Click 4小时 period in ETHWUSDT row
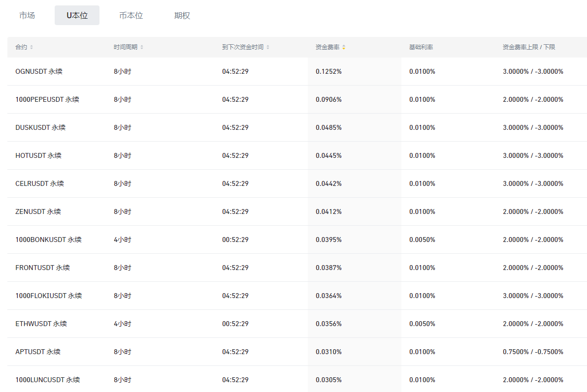 [x=123, y=324]
